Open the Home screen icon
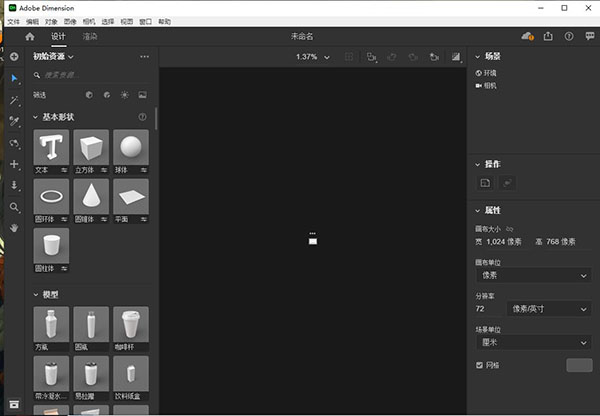 pyautogui.click(x=29, y=37)
